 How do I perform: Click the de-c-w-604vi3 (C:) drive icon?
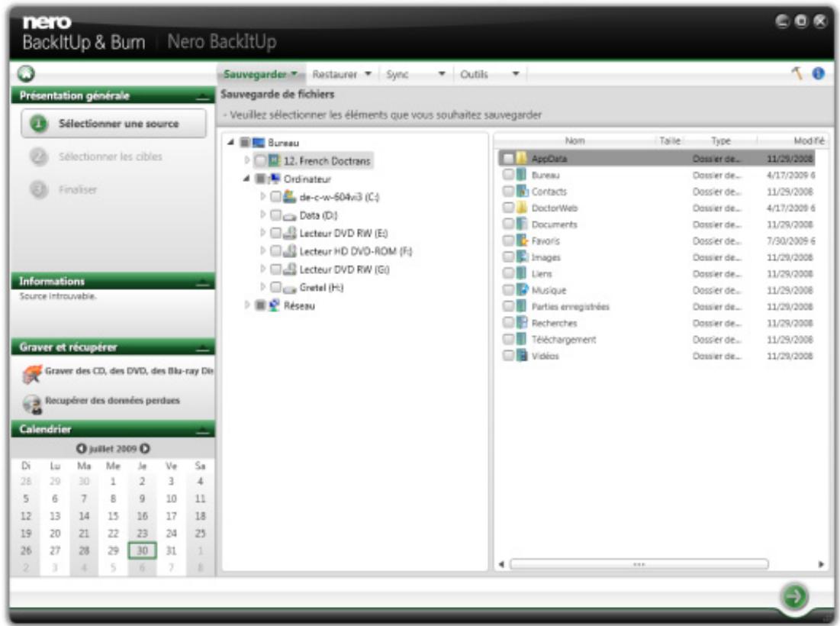coord(290,197)
